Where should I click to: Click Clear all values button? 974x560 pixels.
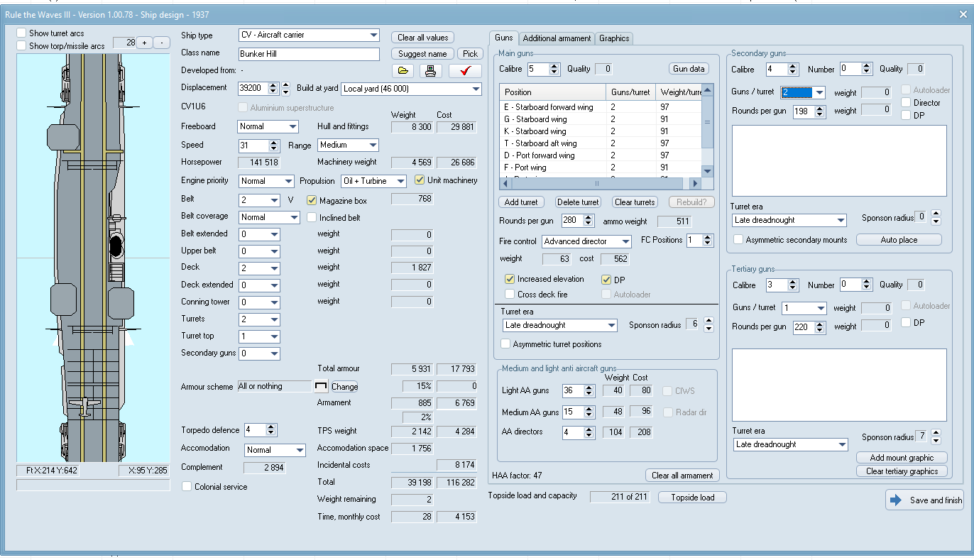point(422,38)
